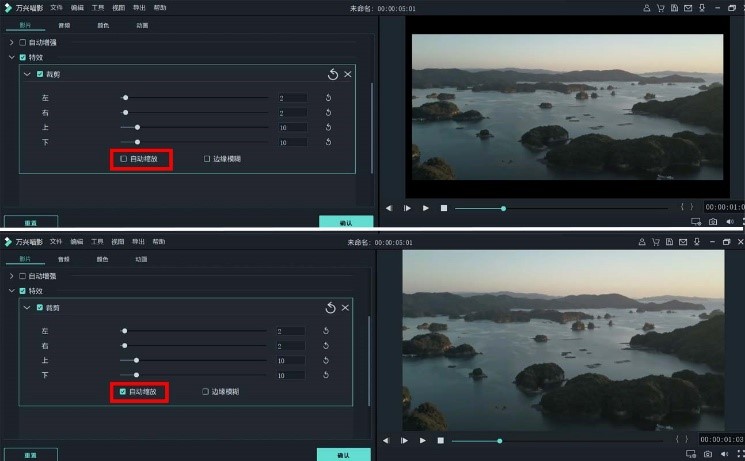Reset the 左 crop value, lower window
The height and width of the screenshot is (461, 745).
tap(326, 331)
